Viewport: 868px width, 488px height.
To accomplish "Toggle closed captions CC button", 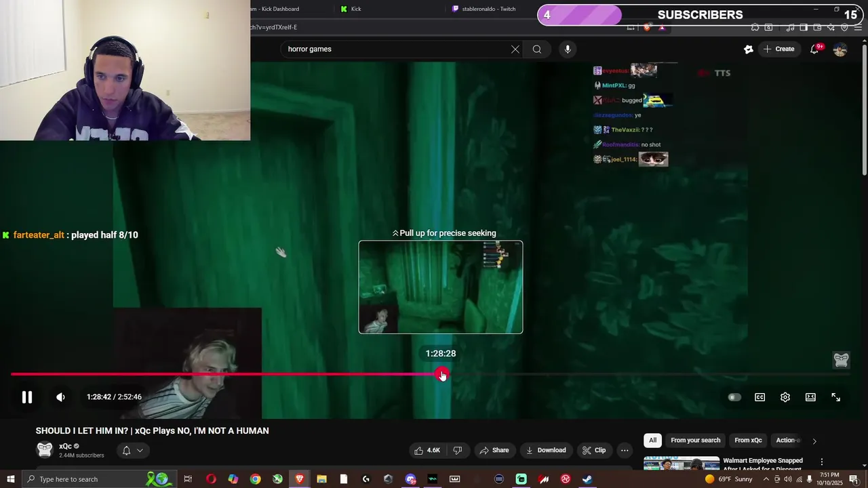I will pyautogui.click(x=759, y=397).
